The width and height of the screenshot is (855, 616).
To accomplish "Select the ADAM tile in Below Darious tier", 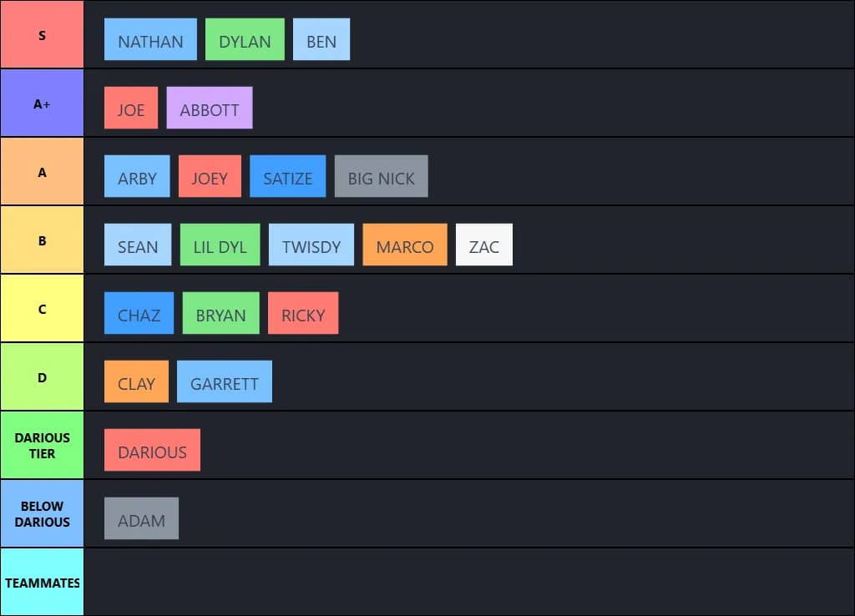I will pos(141,518).
